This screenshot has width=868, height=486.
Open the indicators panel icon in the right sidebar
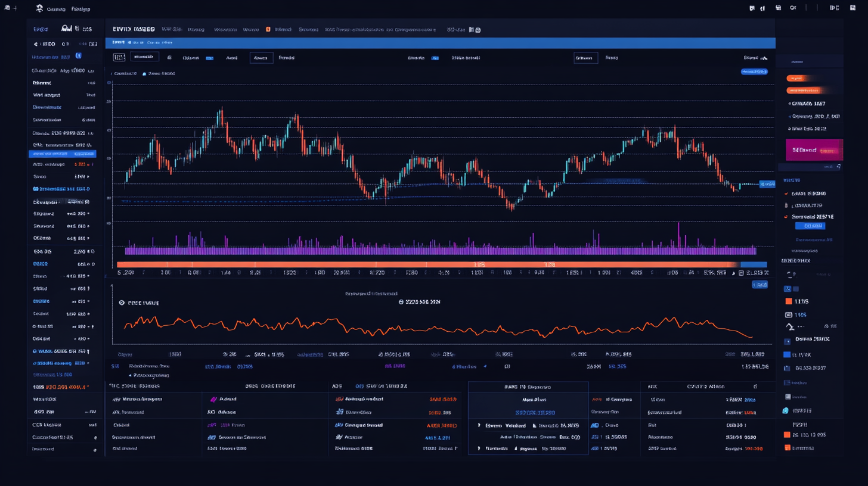(x=788, y=289)
